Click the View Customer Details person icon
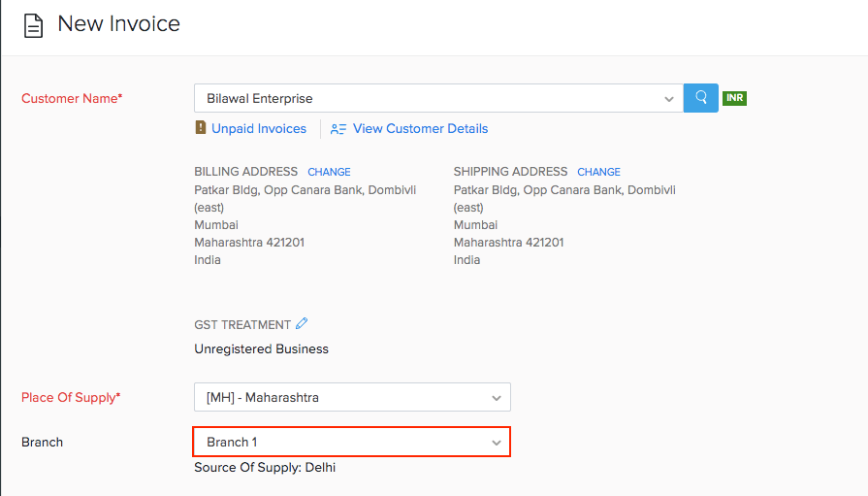Image resolution: width=868 pixels, height=496 pixels. click(338, 128)
